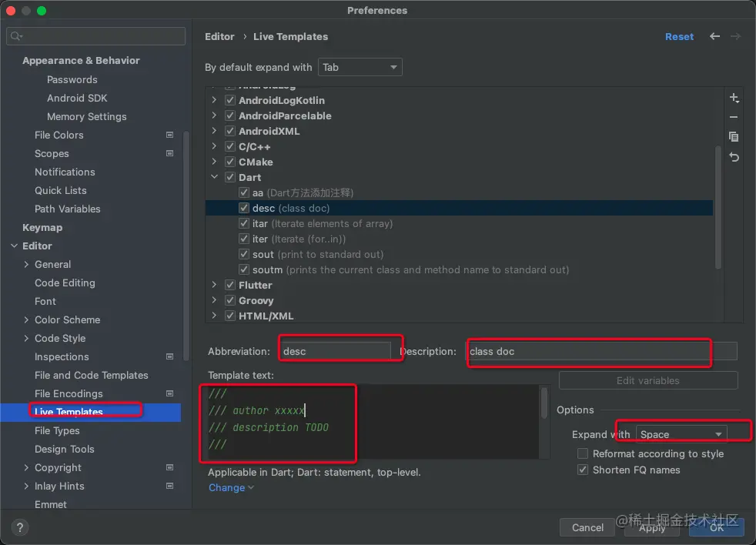Click the template list vertical scrollbar

click(718, 208)
